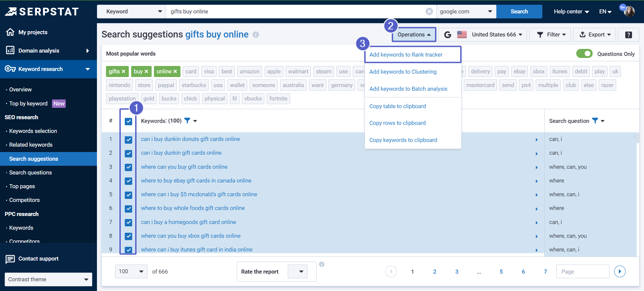This screenshot has width=644, height=291.
Task: Remove the 'gifts' tag with its X
Action: click(x=123, y=71)
